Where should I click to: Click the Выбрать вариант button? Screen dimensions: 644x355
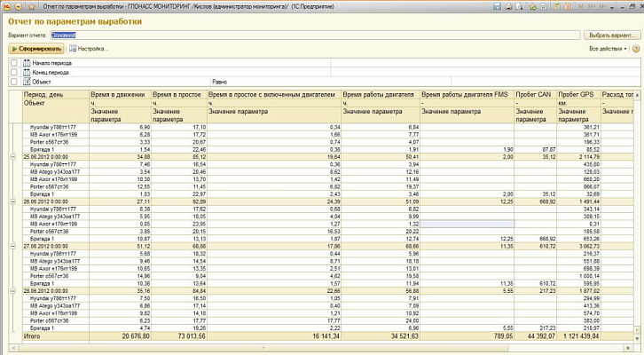[x=610, y=35]
